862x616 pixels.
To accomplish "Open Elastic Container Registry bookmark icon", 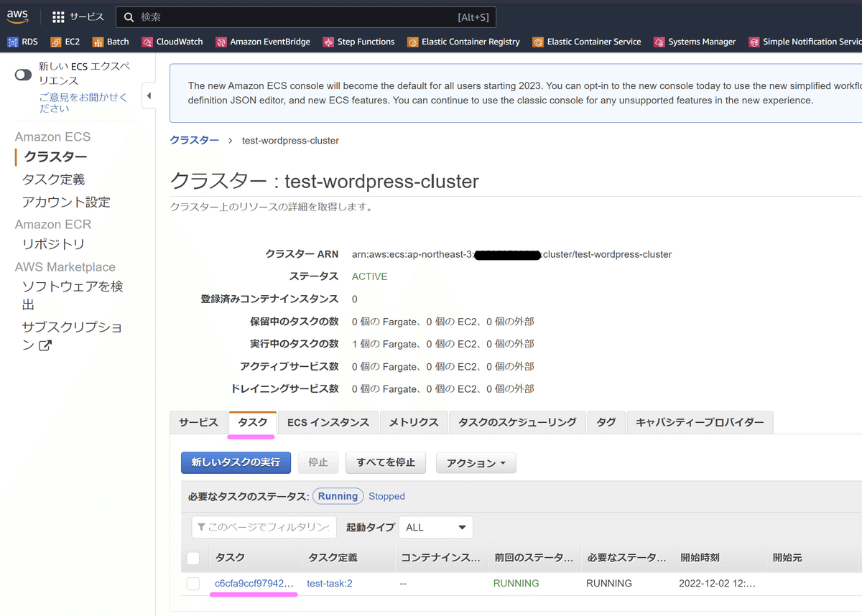I will point(412,42).
